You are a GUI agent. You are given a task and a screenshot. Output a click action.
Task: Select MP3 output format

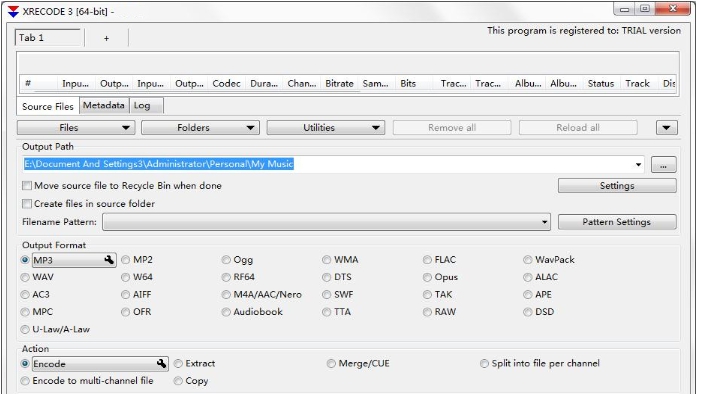coord(25,260)
